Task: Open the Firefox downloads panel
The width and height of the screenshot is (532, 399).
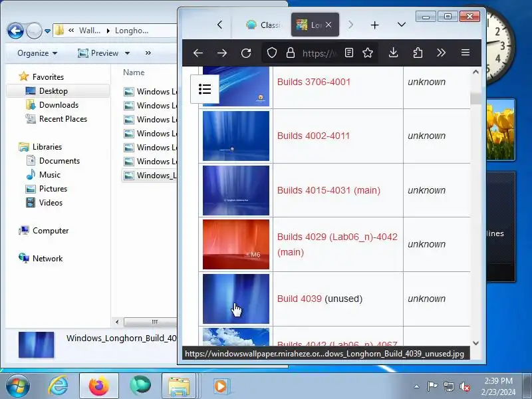Action: [393, 53]
